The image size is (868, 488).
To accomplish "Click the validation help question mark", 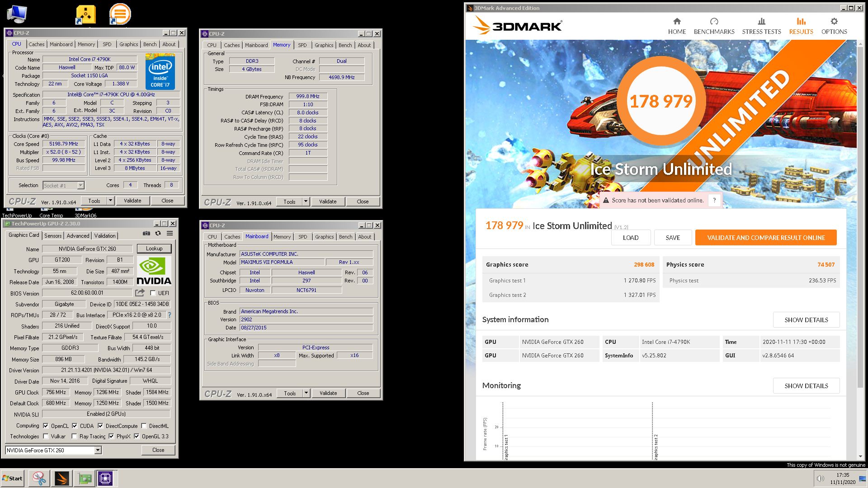I will 714,200.
